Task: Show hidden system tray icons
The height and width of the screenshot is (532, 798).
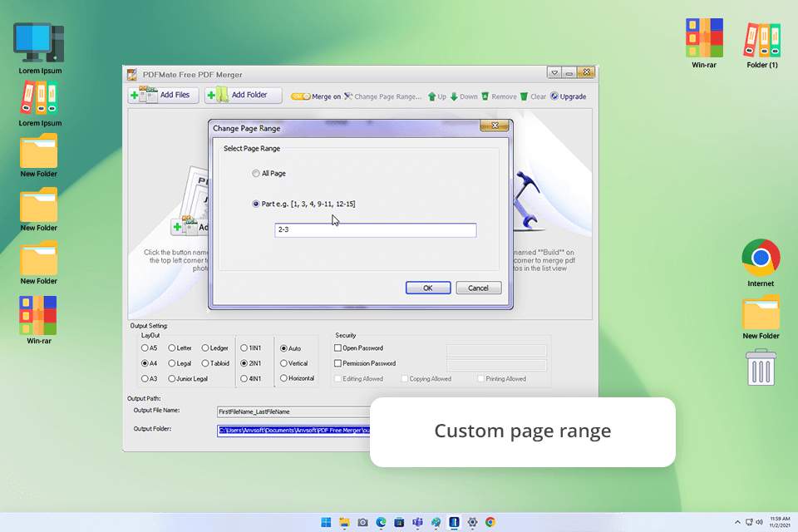Action: (737, 522)
